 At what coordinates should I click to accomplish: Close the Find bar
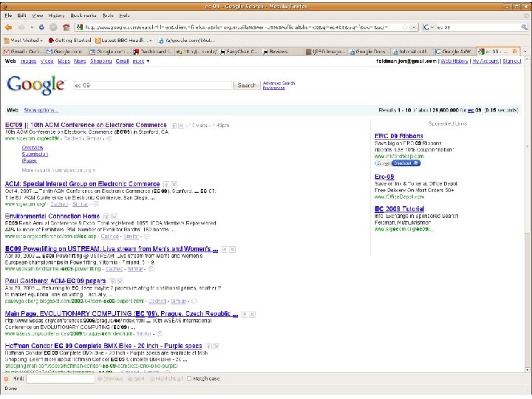pos(6,378)
